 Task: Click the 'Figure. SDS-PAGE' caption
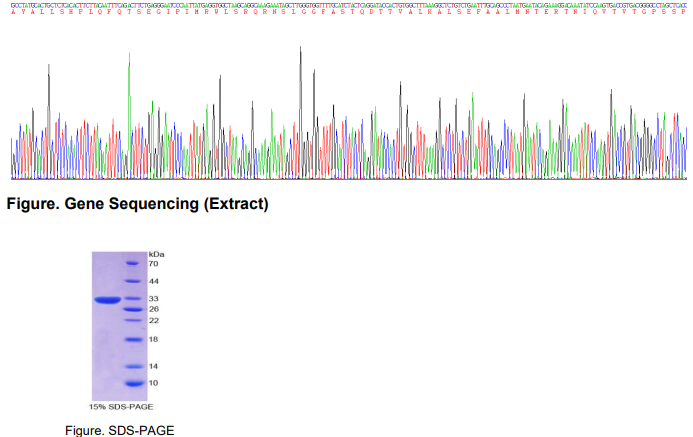[x=119, y=429]
